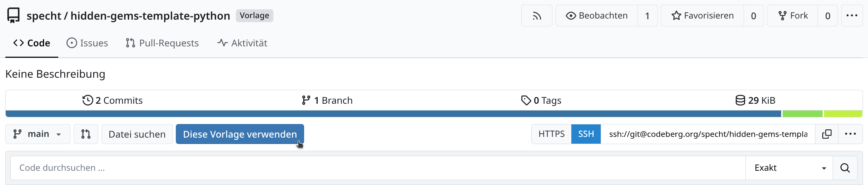Viewport: 868px width, 185px height.
Task: Click the code search magnifier icon
Action: tap(845, 168)
